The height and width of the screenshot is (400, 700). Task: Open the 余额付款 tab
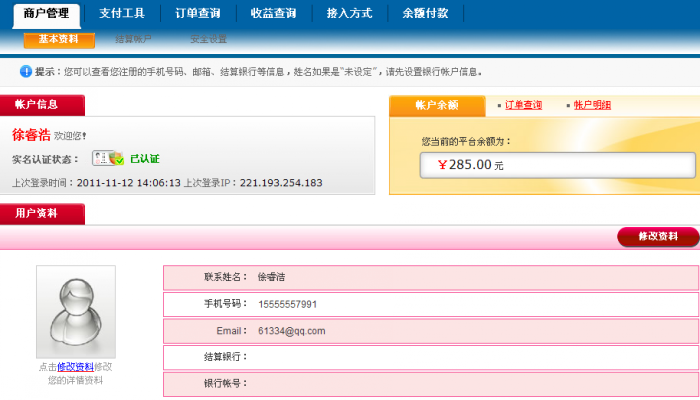pyautogui.click(x=425, y=14)
